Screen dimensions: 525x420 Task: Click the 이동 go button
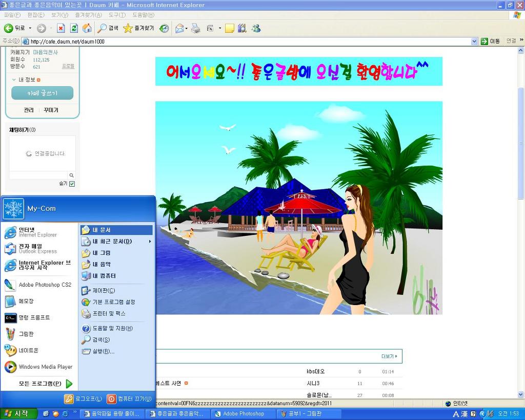490,41
